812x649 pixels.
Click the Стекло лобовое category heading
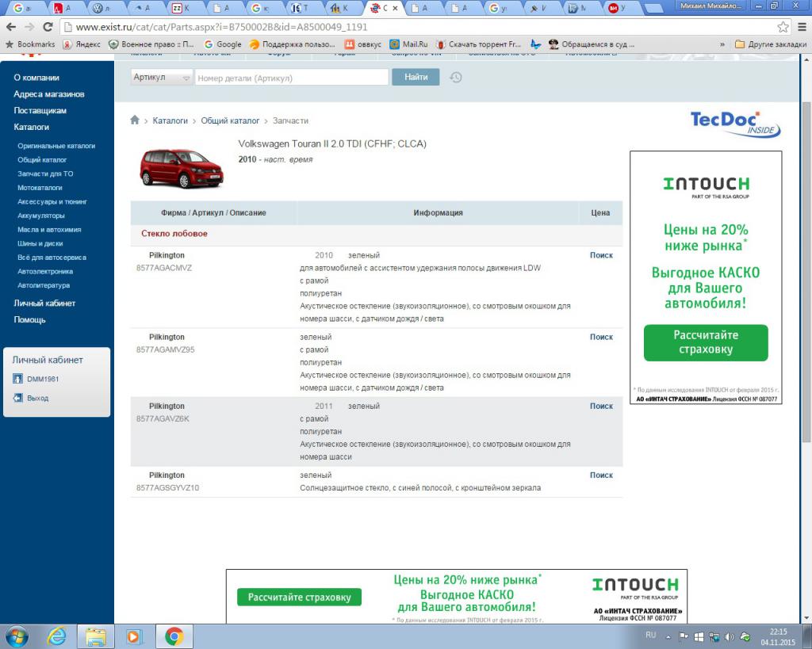pyautogui.click(x=174, y=234)
